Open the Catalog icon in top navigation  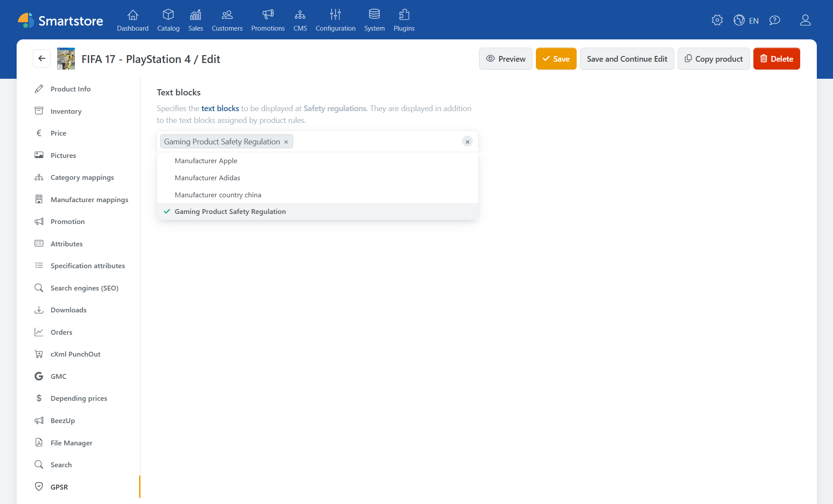click(x=168, y=14)
